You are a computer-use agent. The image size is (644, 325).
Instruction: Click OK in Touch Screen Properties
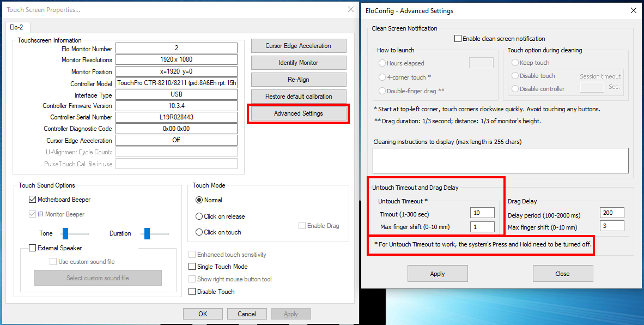click(203, 314)
